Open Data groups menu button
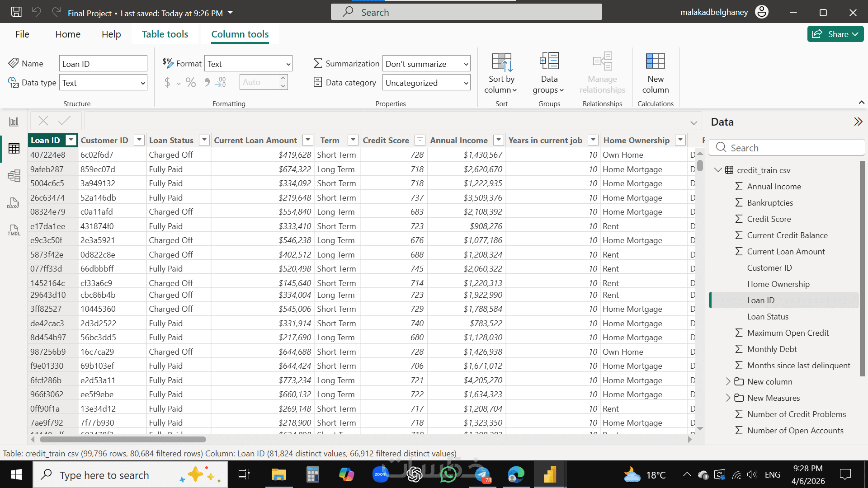The image size is (868, 488). (x=549, y=73)
